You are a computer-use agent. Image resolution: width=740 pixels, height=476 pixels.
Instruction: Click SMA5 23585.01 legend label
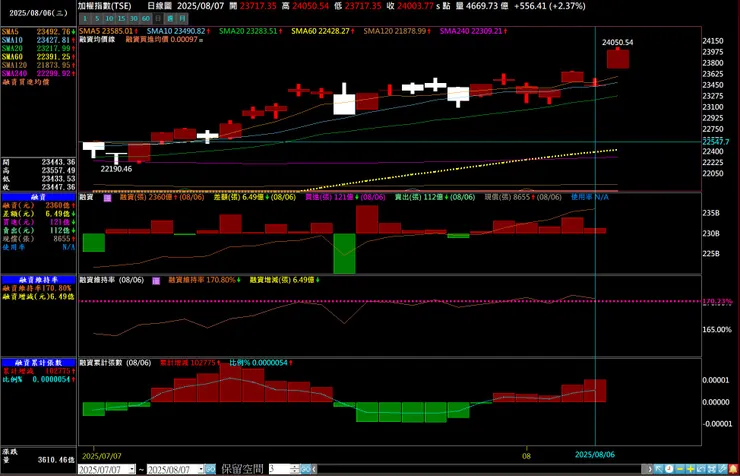coord(108,31)
